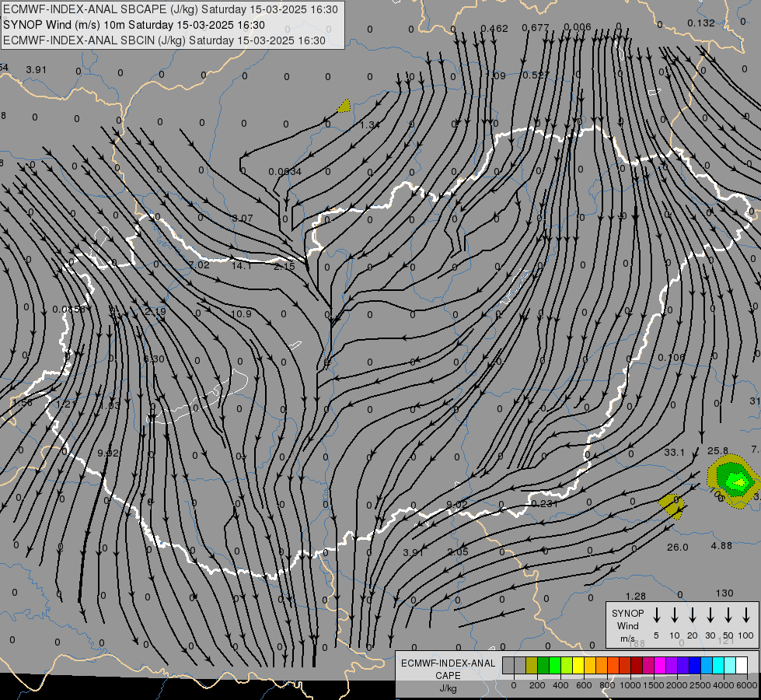761x700 pixels.
Task: Select the pure blue swatch in CAPE legend
Action: (x=696, y=666)
